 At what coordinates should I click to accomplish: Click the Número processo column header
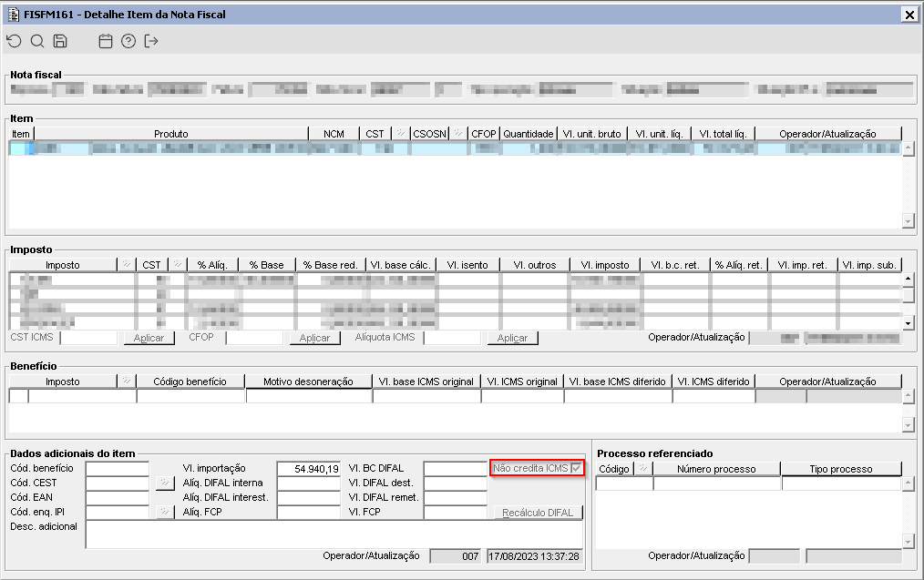pyautogui.click(x=716, y=469)
